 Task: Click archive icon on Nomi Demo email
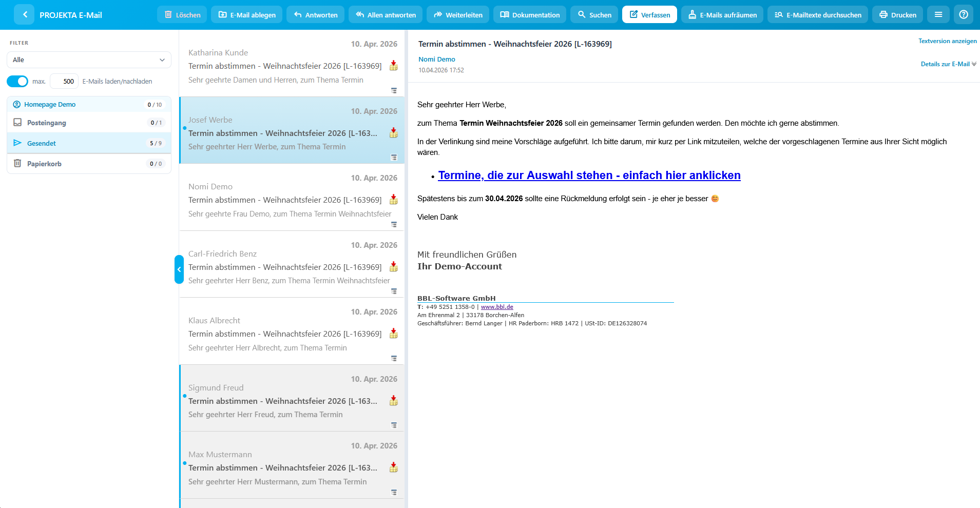394,200
